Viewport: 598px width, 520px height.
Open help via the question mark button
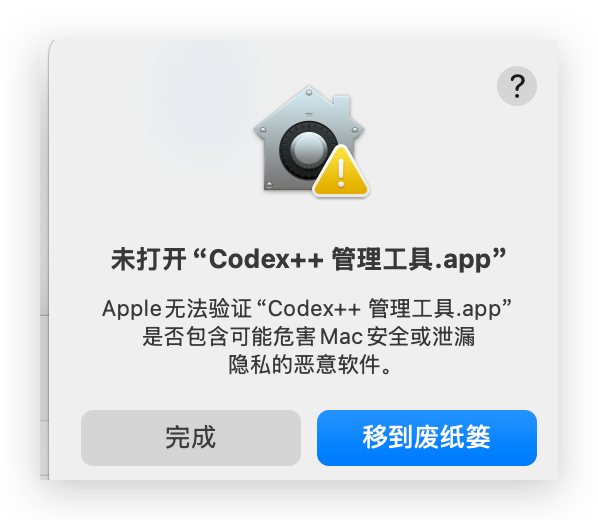(x=517, y=86)
